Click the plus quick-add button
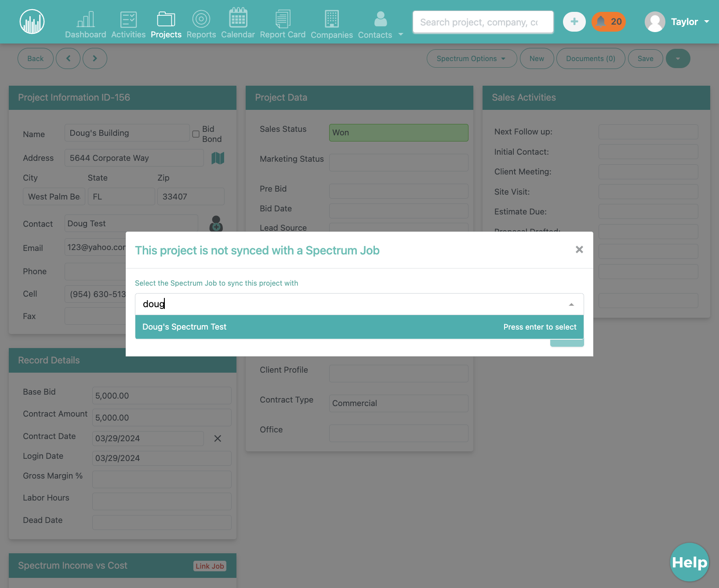The image size is (719, 588). (574, 22)
